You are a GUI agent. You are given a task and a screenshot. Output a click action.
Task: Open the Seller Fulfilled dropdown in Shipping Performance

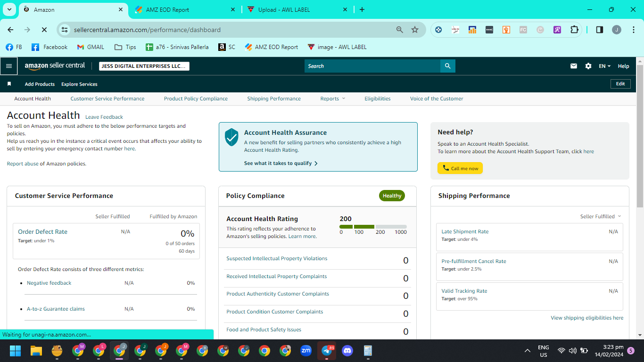tap(601, 216)
